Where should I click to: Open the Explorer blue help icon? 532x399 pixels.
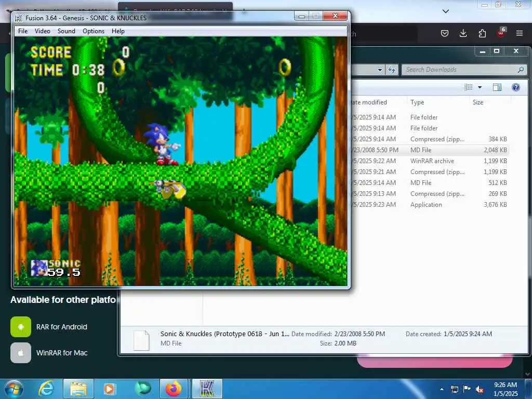[x=516, y=87]
